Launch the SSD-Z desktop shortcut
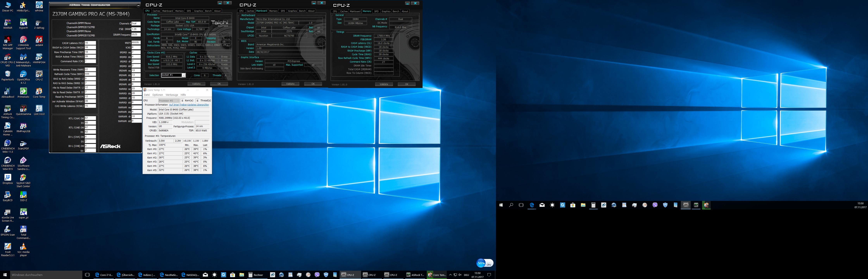The width and height of the screenshot is (868, 279). point(23,195)
